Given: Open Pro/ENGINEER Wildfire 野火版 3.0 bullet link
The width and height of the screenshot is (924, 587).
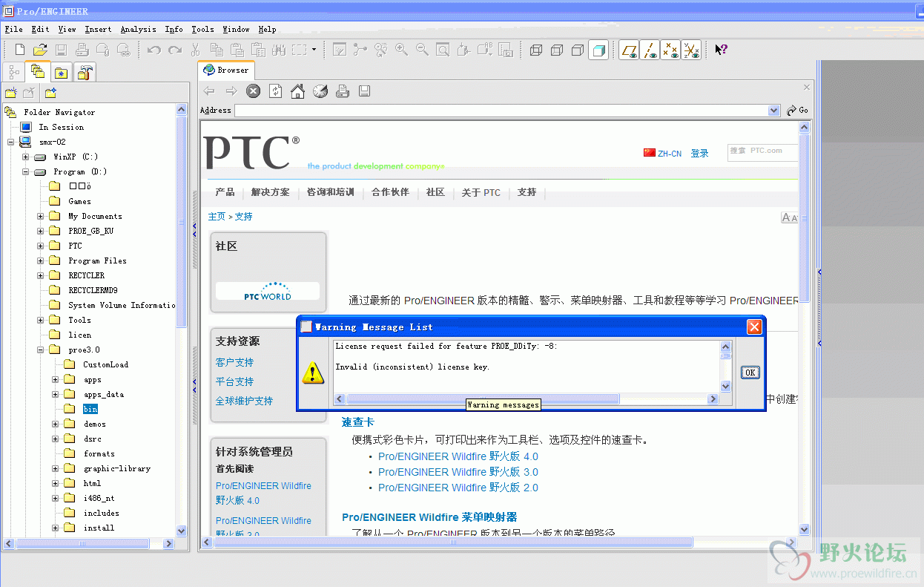Looking at the screenshot, I should coord(458,472).
